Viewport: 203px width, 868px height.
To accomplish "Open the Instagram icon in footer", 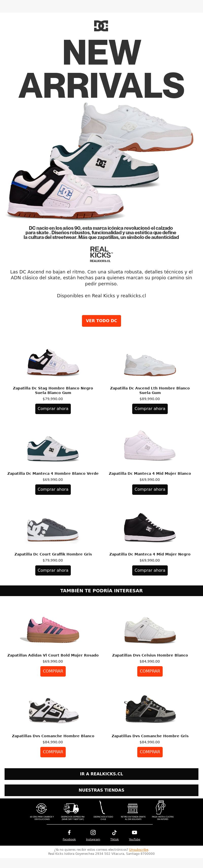I will [x=93, y=832].
